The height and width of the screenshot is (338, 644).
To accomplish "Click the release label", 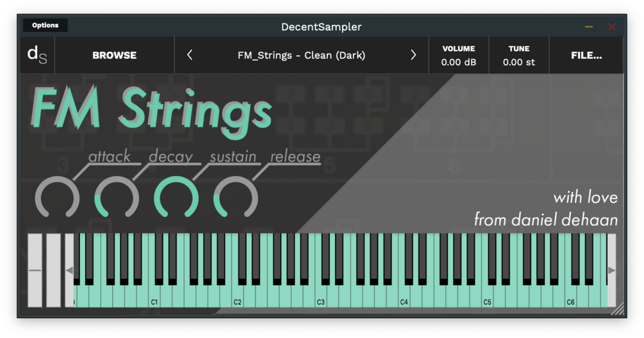I will (295, 156).
